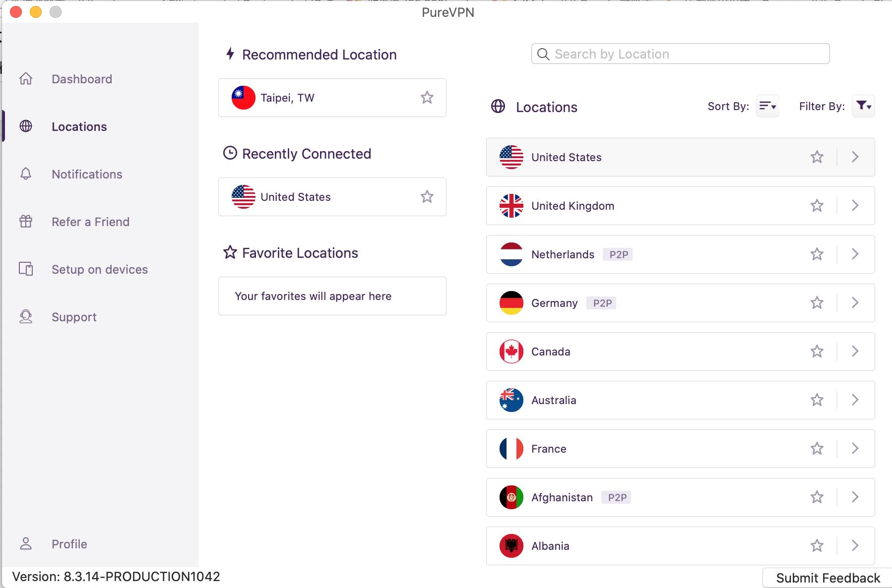The width and height of the screenshot is (892, 588).
Task: Open the Sort By dropdown
Action: tap(767, 106)
